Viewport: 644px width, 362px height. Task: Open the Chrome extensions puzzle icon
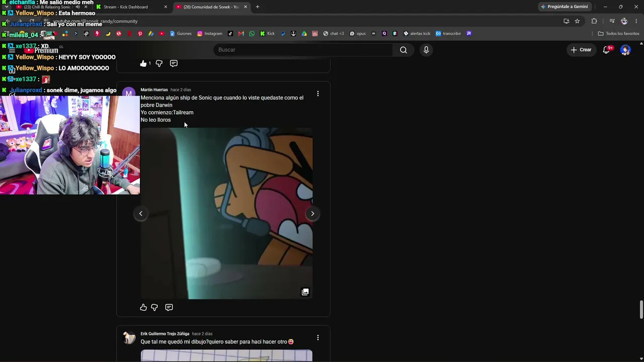594,21
